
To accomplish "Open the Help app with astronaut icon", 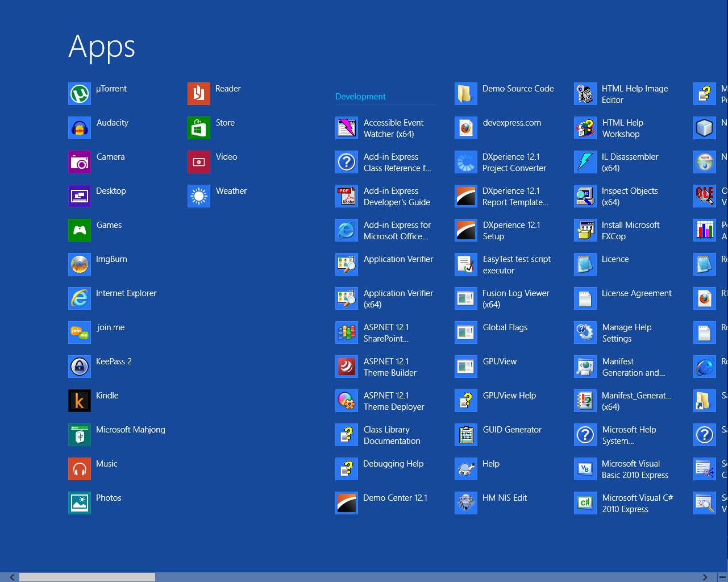I will 466,469.
